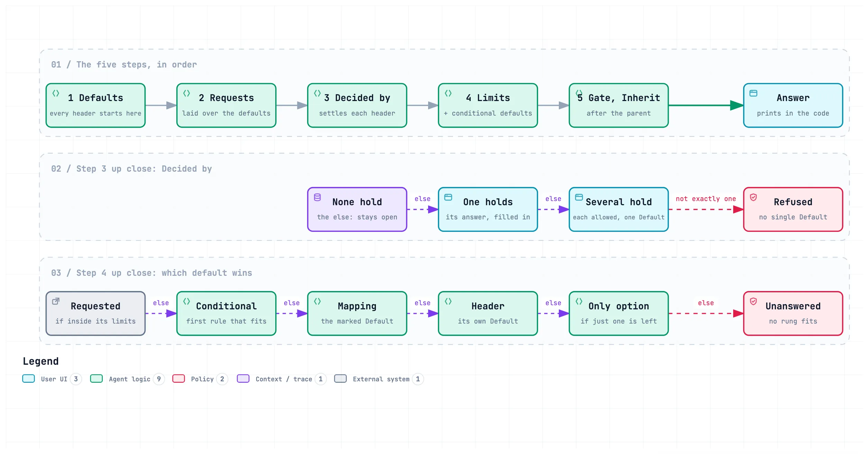
Task: Select the 4 Limits node
Action: click(x=488, y=106)
